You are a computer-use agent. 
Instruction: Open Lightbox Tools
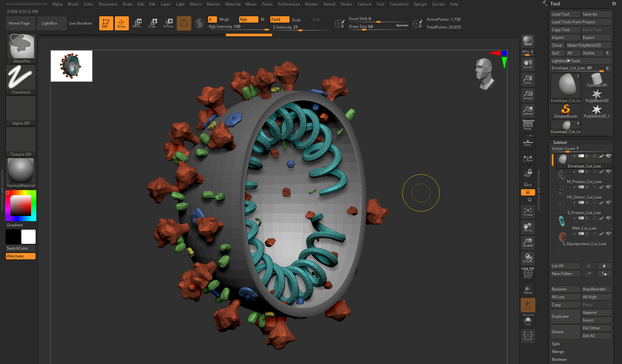click(x=581, y=61)
